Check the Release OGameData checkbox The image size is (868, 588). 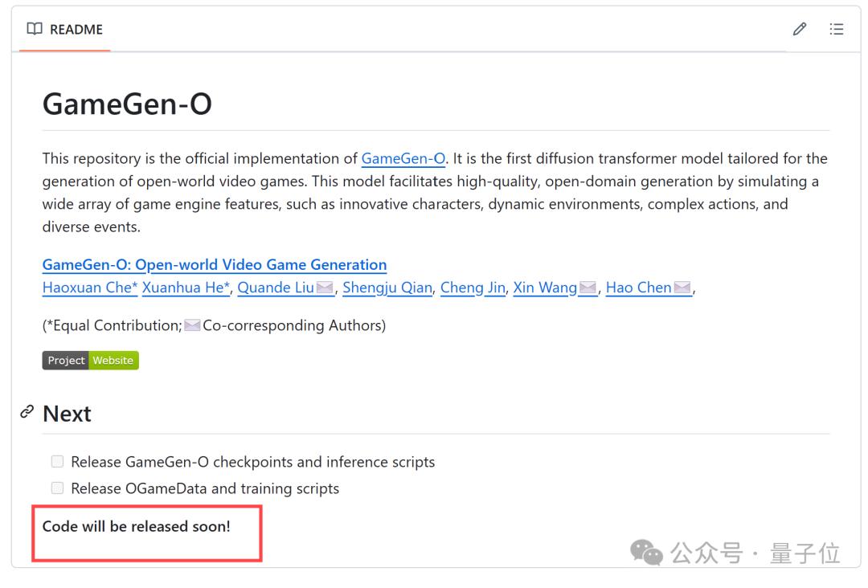coord(57,488)
